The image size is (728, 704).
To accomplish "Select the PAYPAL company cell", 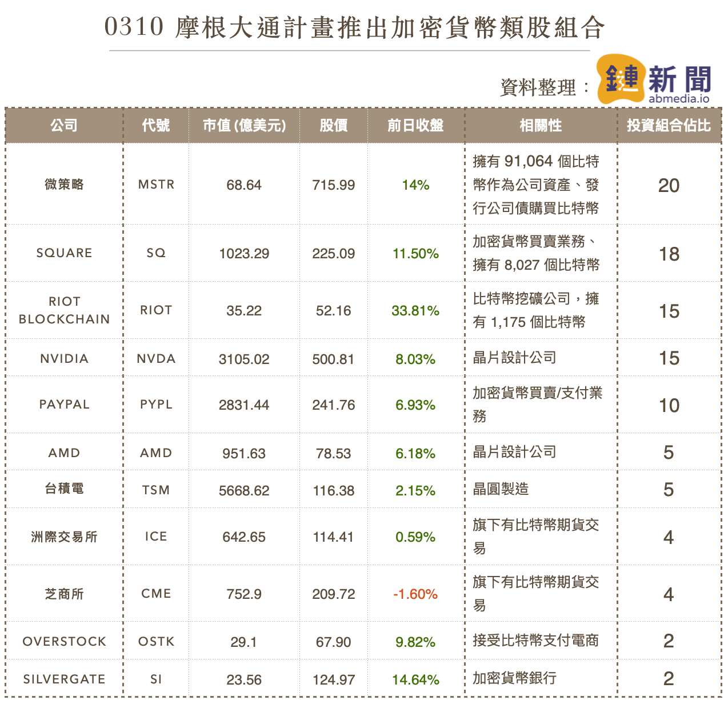I will [64, 404].
